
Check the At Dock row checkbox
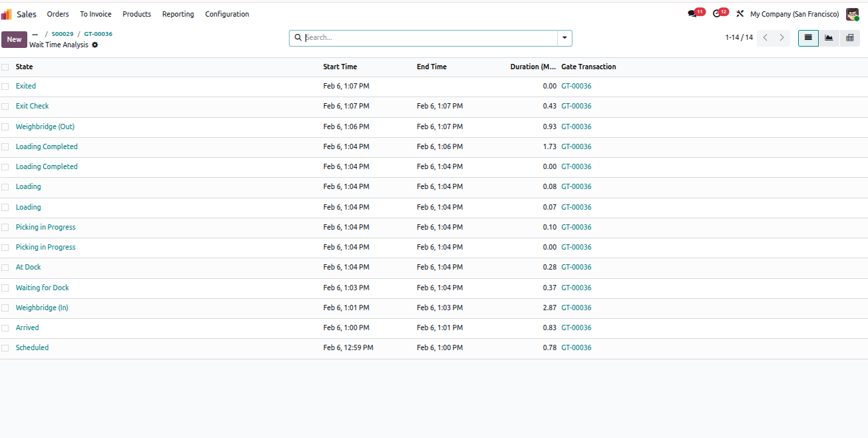pos(5,268)
